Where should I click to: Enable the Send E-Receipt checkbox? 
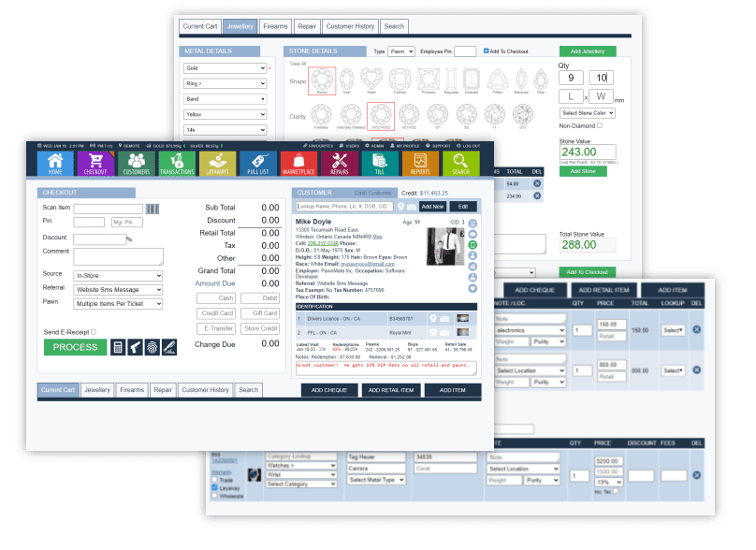tap(93, 332)
